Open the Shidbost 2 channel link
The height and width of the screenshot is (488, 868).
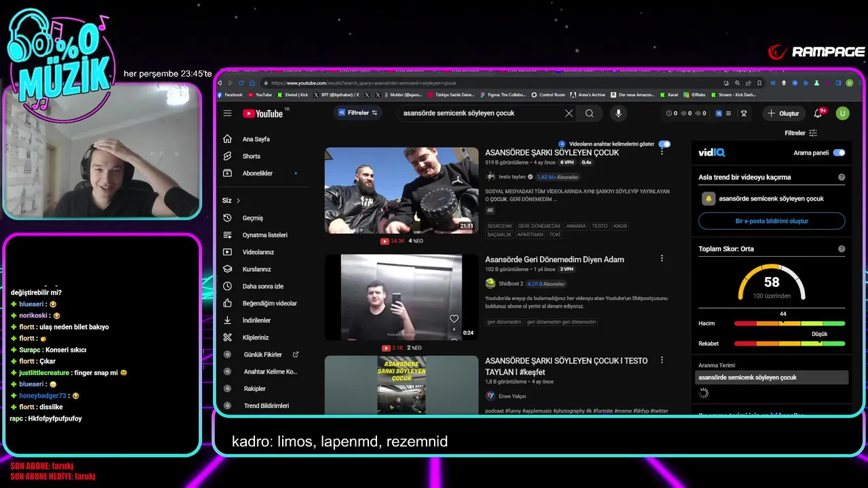[511, 283]
